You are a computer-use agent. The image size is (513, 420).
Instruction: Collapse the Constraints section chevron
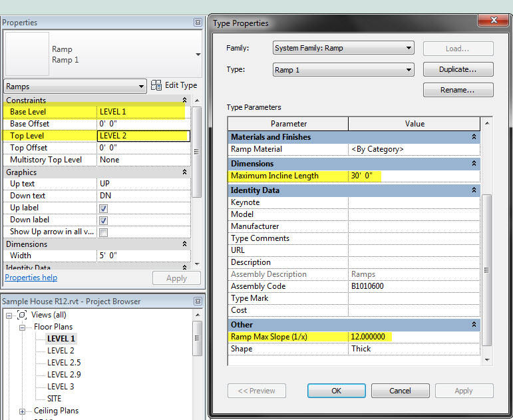coord(186,101)
